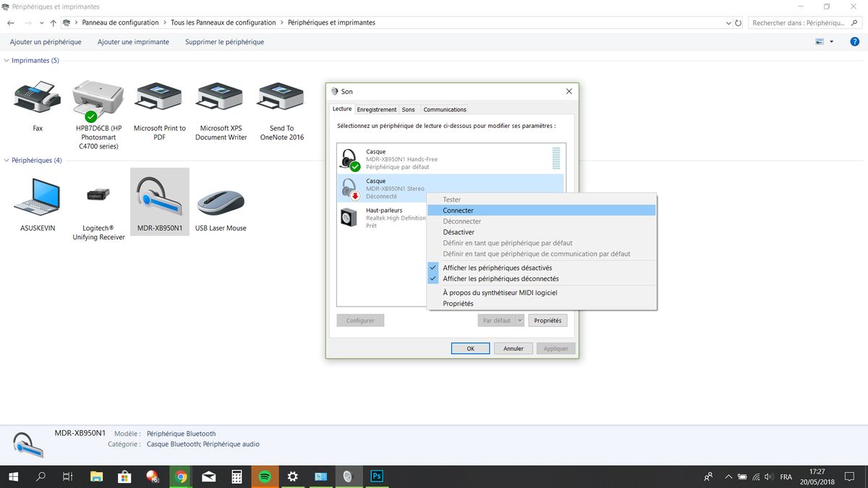Viewport: 868px width, 488px height.
Task: Collapse the Périphériques group
Action: 7,160
